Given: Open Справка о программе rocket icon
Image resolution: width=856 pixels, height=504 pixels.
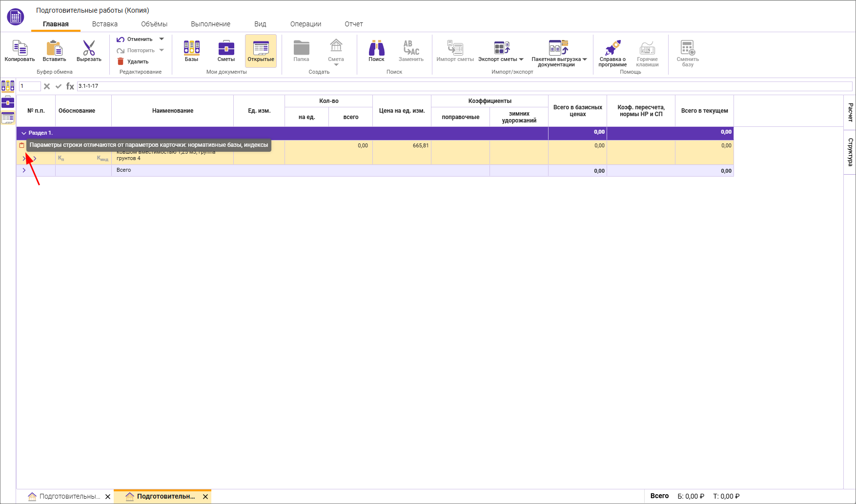Looking at the screenshot, I should coord(612,48).
